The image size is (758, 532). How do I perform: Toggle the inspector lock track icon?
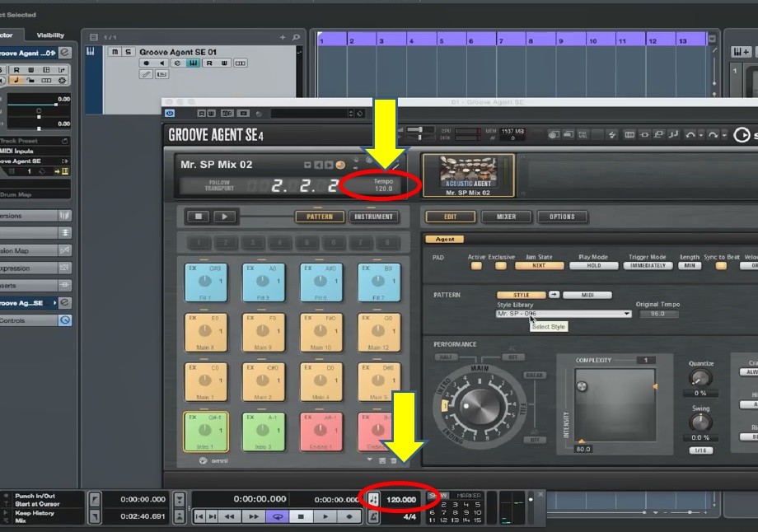pyautogui.click(x=31, y=80)
